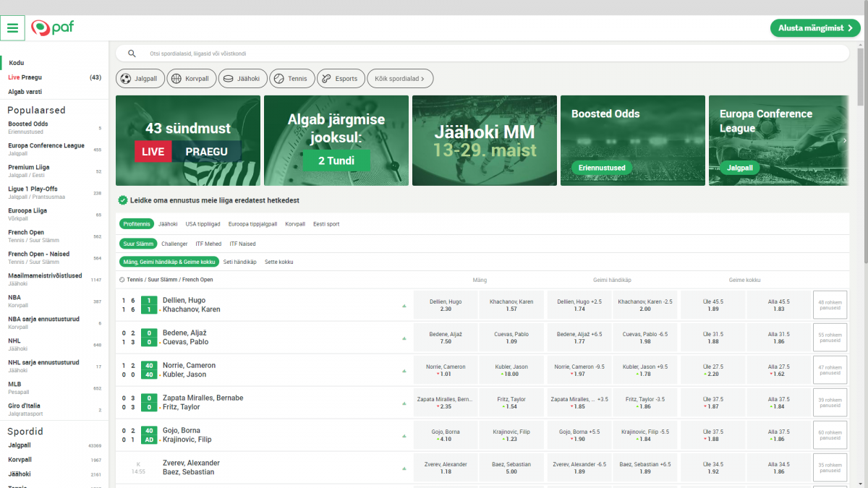Expand the Norrie vs Kubler match arrow
The height and width of the screenshot is (488, 868).
coord(404,371)
